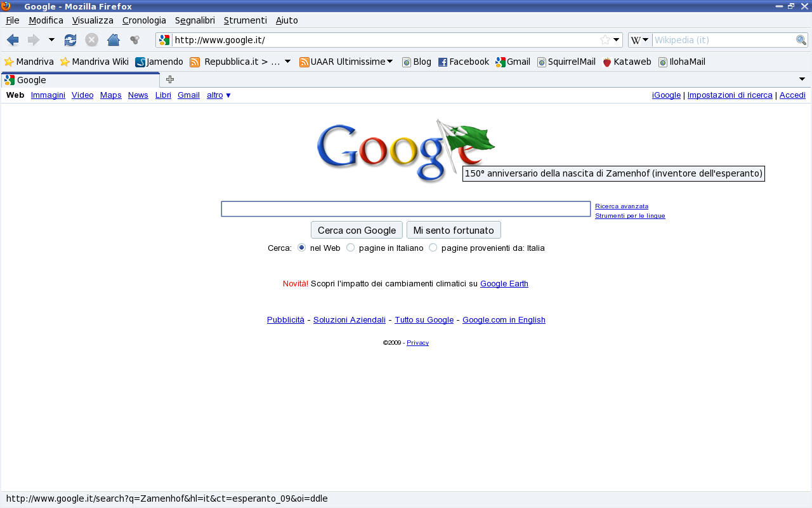Open the Facebook bookmark
This screenshot has height=508, width=812.
[464, 62]
